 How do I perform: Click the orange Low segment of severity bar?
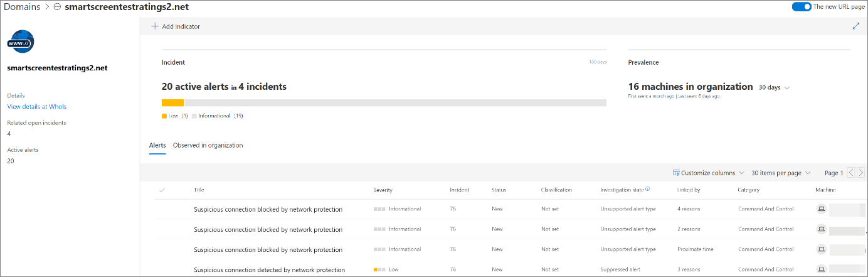(x=172, y=103)
